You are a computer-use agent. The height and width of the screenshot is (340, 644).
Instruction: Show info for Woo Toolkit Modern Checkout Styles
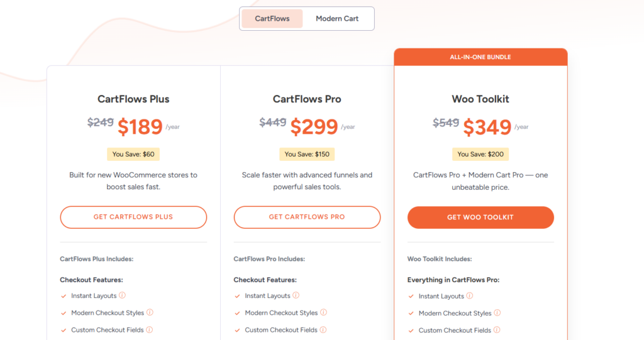497,313
